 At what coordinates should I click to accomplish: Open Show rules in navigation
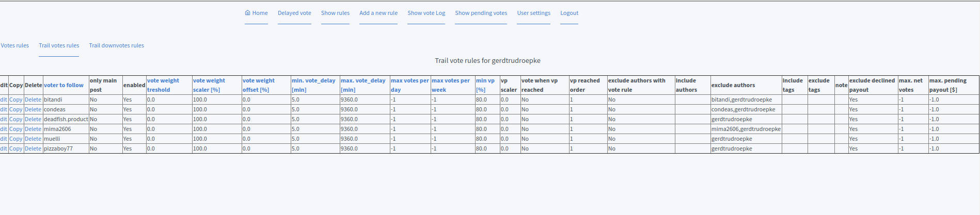click(335, 13)
